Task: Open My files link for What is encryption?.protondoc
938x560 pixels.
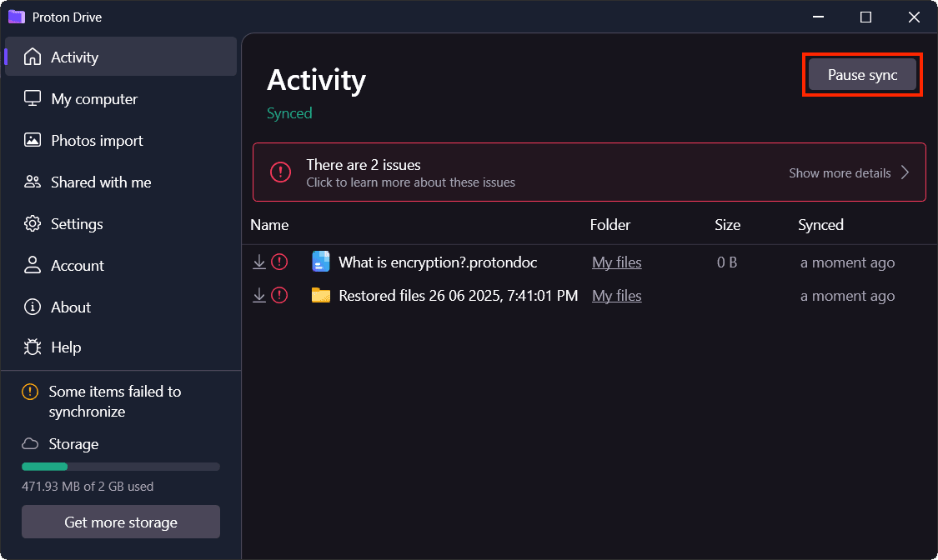Action: [617, 262]
